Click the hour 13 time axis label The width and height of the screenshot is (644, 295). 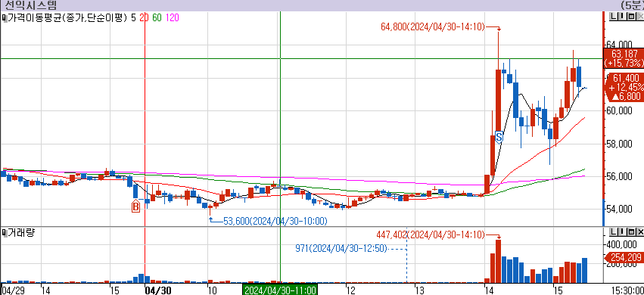pos(419,290)
